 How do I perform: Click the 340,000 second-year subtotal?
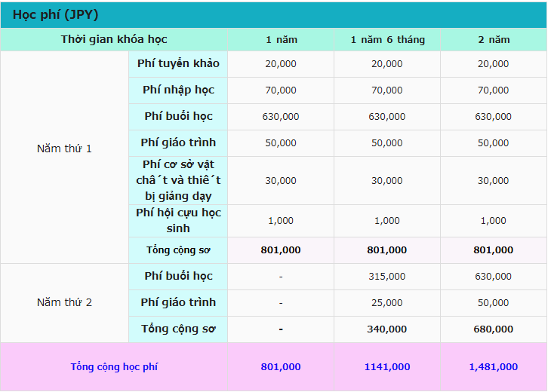pyautogui.click(x=387, y=329)
